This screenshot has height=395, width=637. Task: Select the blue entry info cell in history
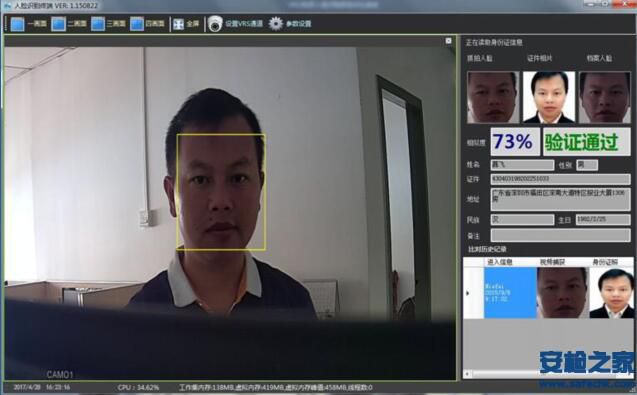(x=510, y=293)
